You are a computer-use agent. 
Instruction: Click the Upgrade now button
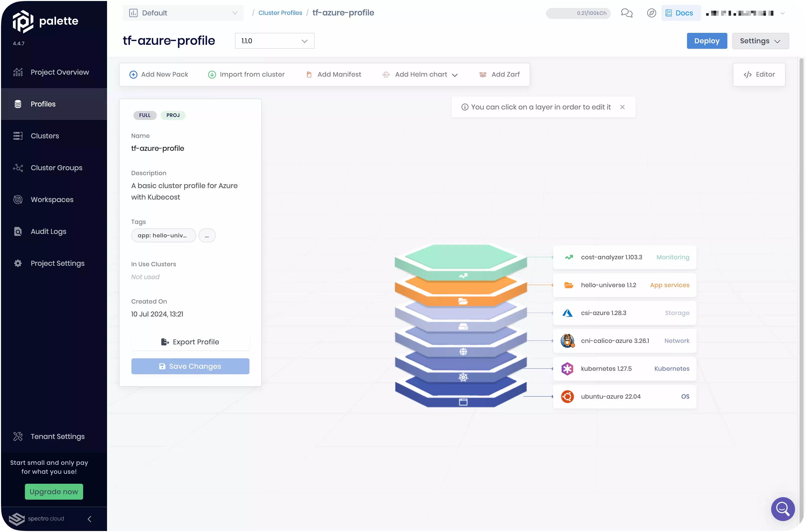tap(54, 492)
